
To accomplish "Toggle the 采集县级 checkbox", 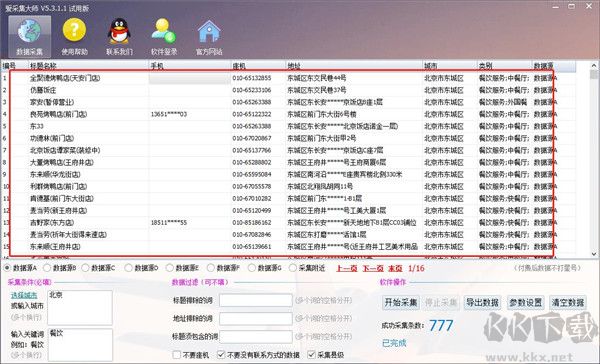I will pos(311,355).
